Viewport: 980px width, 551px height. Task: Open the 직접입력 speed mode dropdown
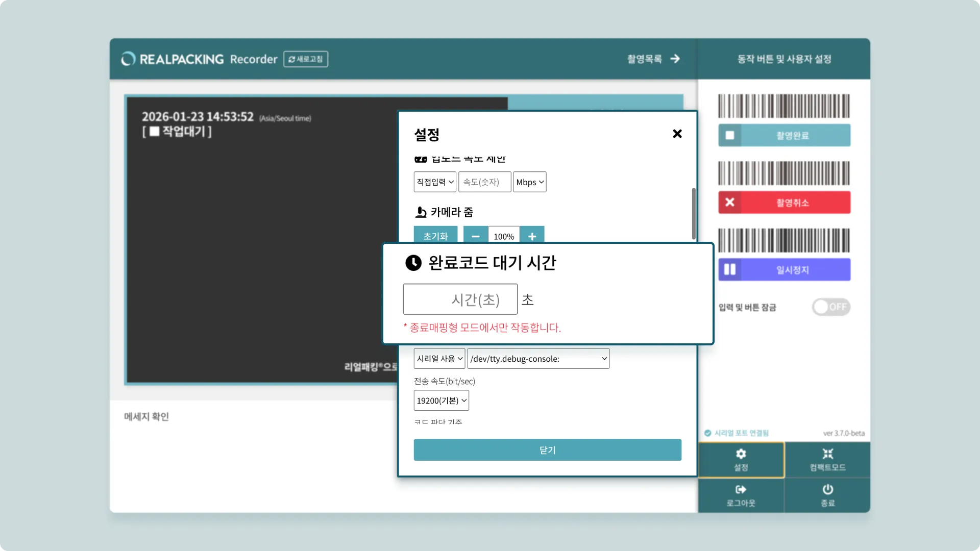point(435,182)
